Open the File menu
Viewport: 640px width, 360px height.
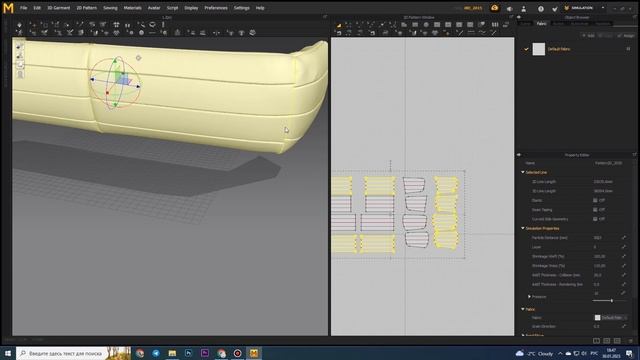click(x=24, y=8)
